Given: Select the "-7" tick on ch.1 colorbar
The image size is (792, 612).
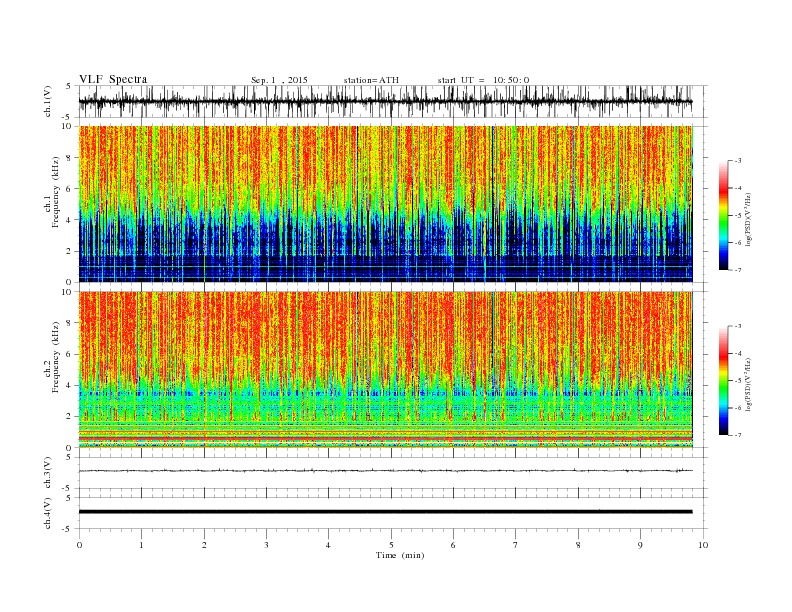Looking at the screenshot, I should pos(738,270).
